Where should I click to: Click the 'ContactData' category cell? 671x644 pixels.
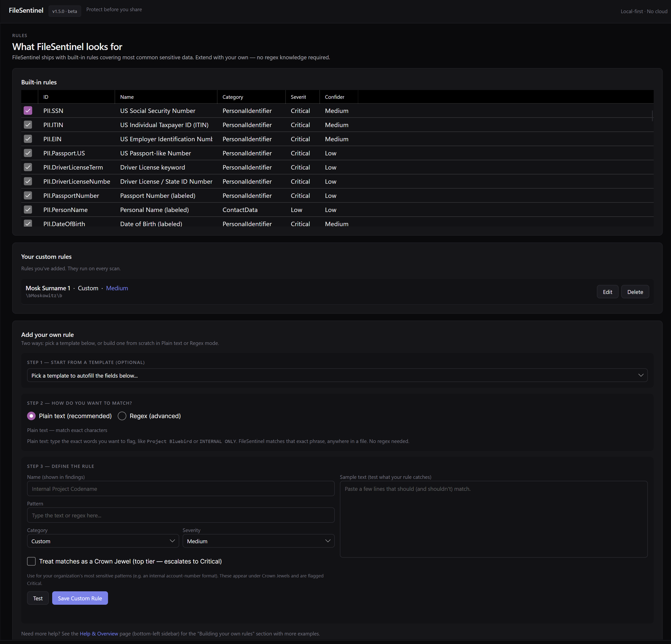[x=240, y=210]
